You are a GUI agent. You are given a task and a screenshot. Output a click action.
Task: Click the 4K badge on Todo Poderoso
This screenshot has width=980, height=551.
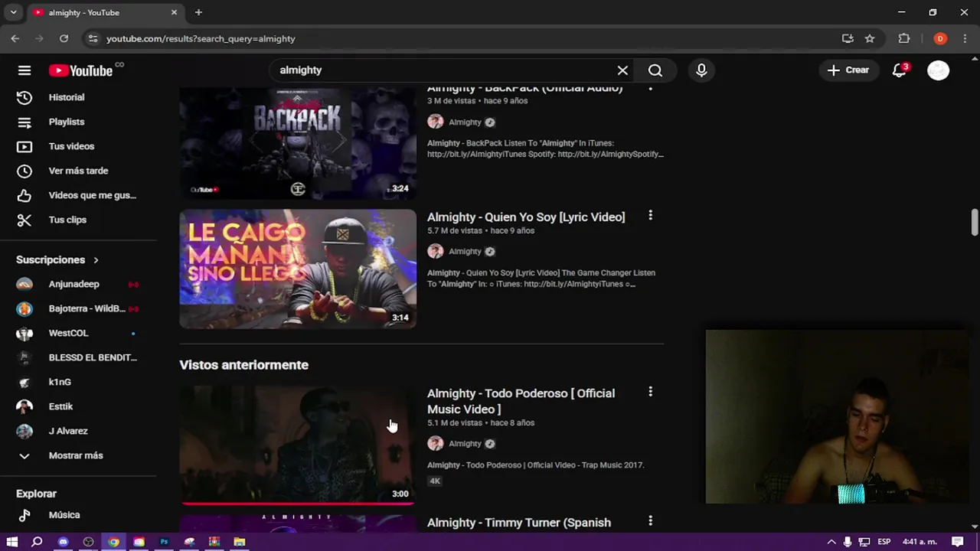[x=435, y=481]
